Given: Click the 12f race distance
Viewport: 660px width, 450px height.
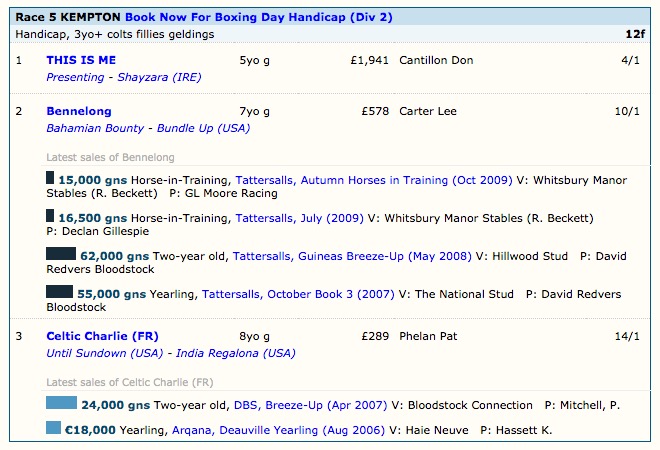Looking at the screenshot, I should tap(635, 34).
